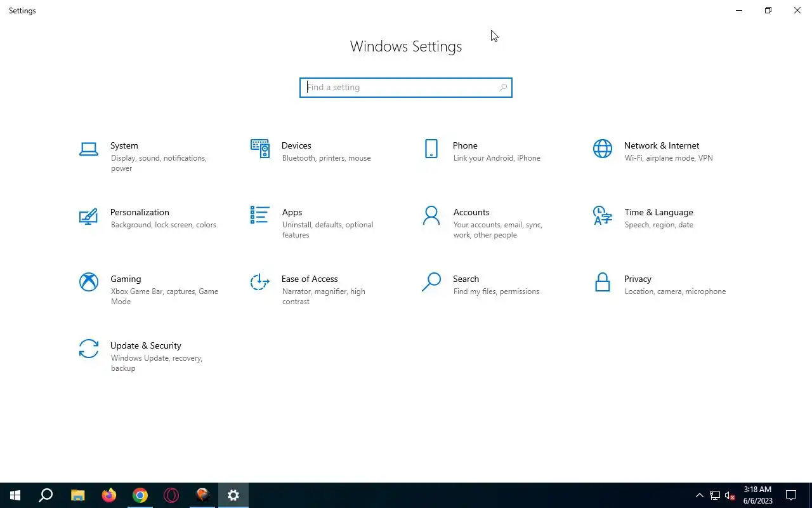Open the Apps list icon
Viewport: 812px width, 508px height.
click(260, 215)
